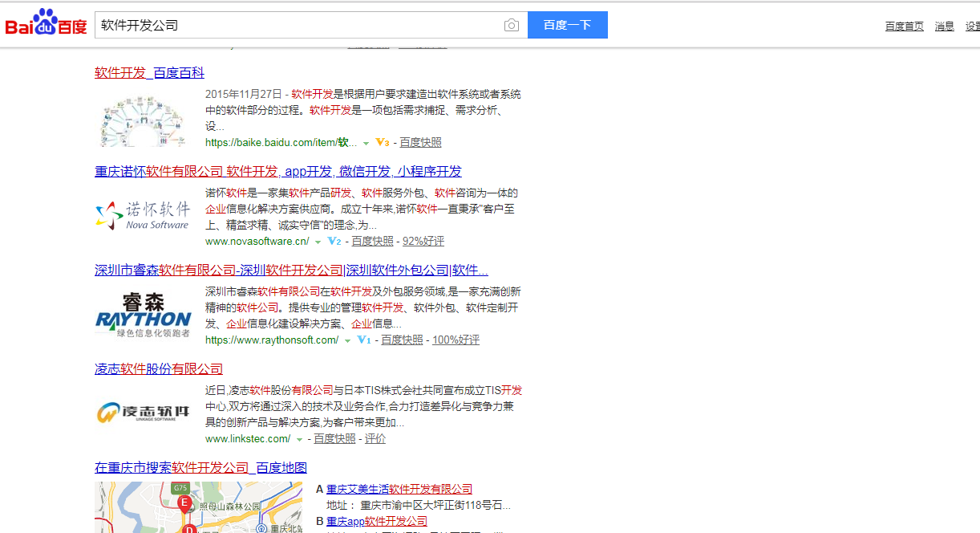980x533 pixels.
Task: Open 百度快照 for raythonsoft.com result
Action: pos(402,340)
